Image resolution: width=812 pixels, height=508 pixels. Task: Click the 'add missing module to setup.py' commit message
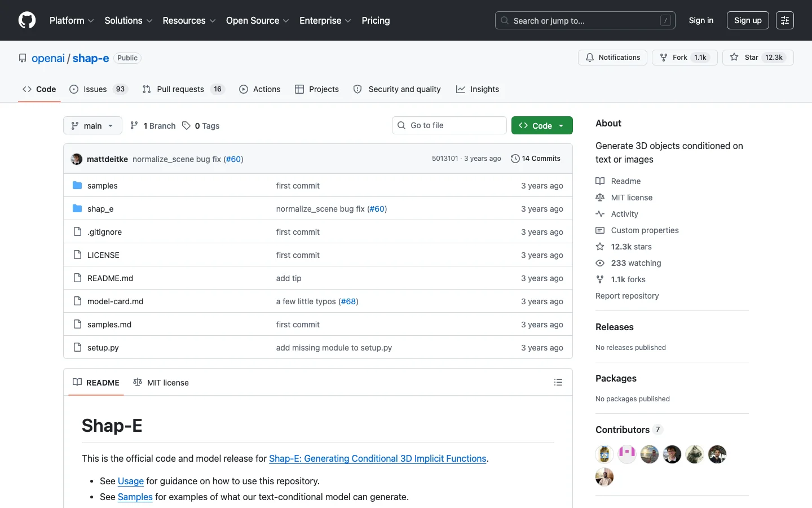[334, 348]
